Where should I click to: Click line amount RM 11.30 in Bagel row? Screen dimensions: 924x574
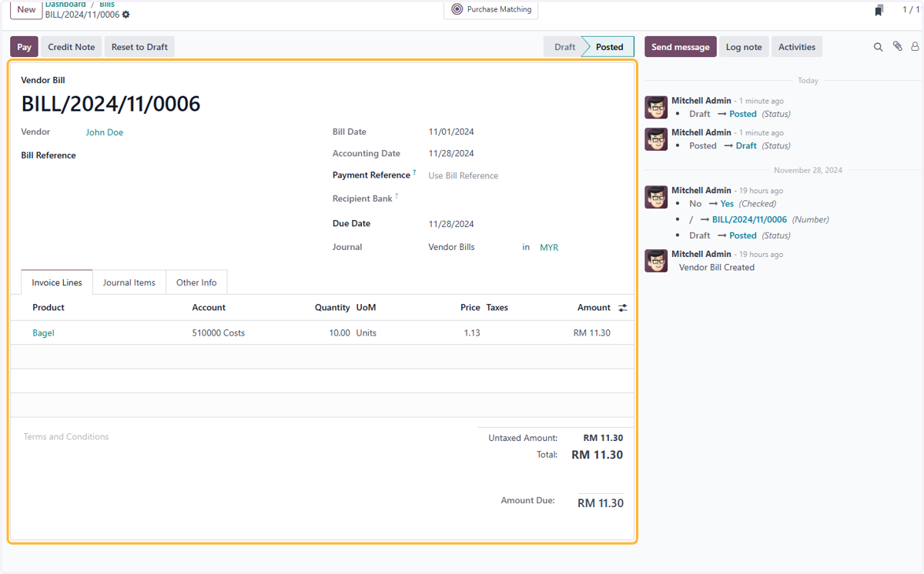[592, 333]
